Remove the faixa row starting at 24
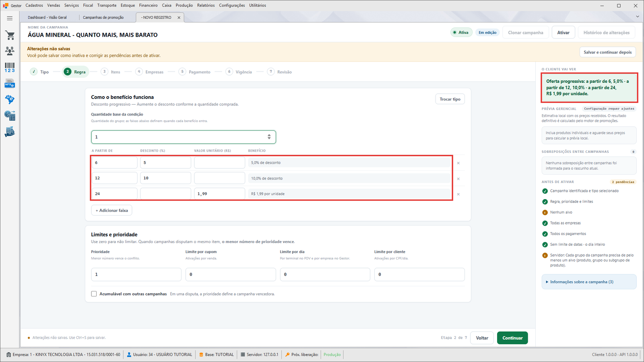 tap(458, 194)
